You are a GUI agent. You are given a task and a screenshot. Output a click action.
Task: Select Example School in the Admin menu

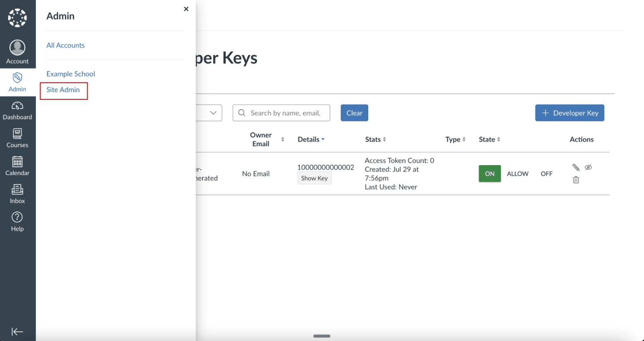pos(71,74)
